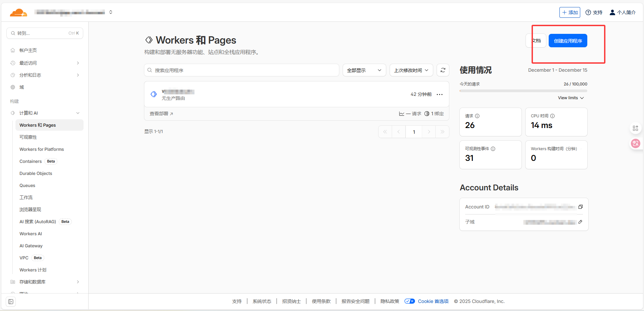Open 浏览器呈现 page

coord(30,209)
